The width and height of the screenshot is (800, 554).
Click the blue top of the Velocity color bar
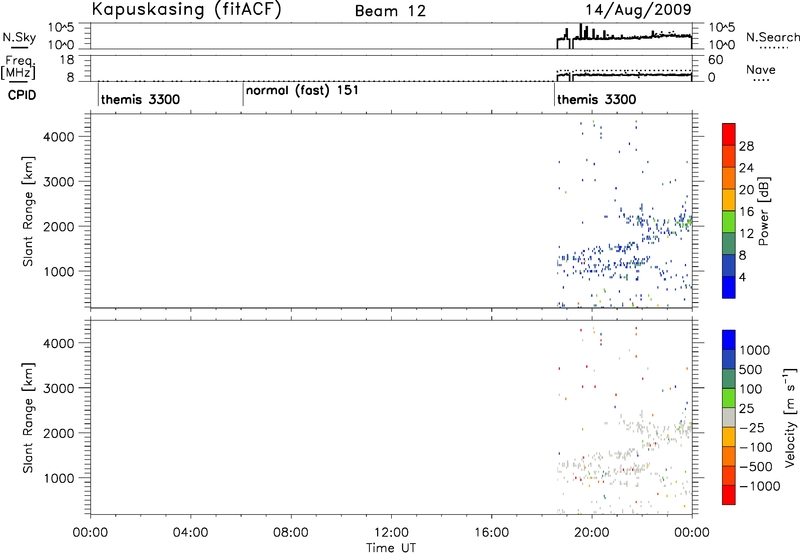pos(729,339)
